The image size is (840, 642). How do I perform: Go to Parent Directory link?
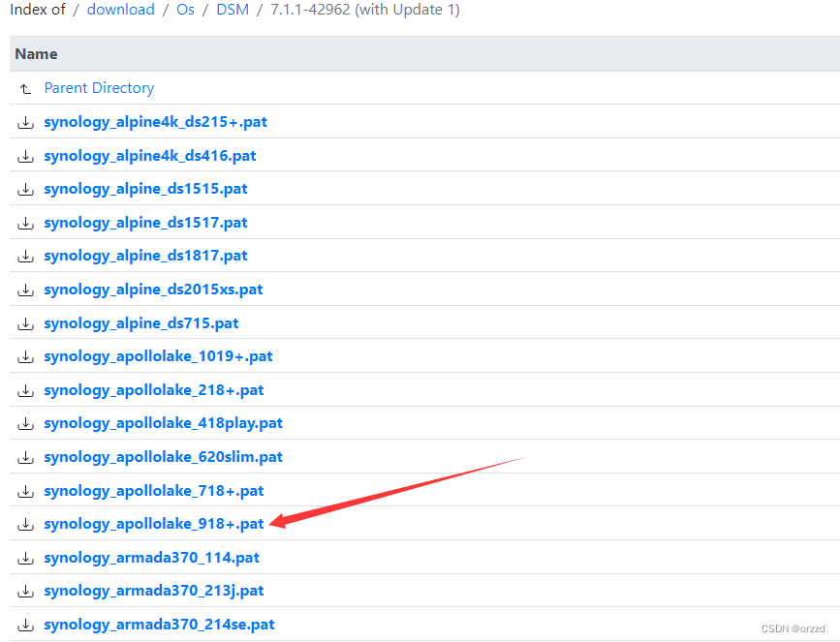99,88
